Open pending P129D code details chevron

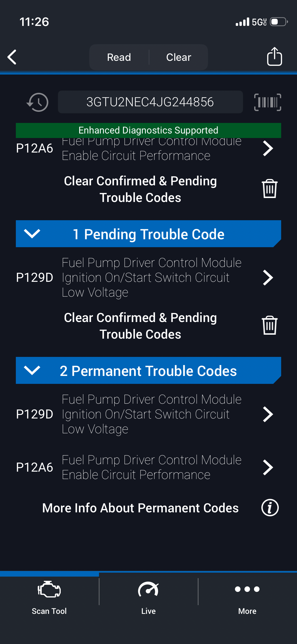(268, 278)
